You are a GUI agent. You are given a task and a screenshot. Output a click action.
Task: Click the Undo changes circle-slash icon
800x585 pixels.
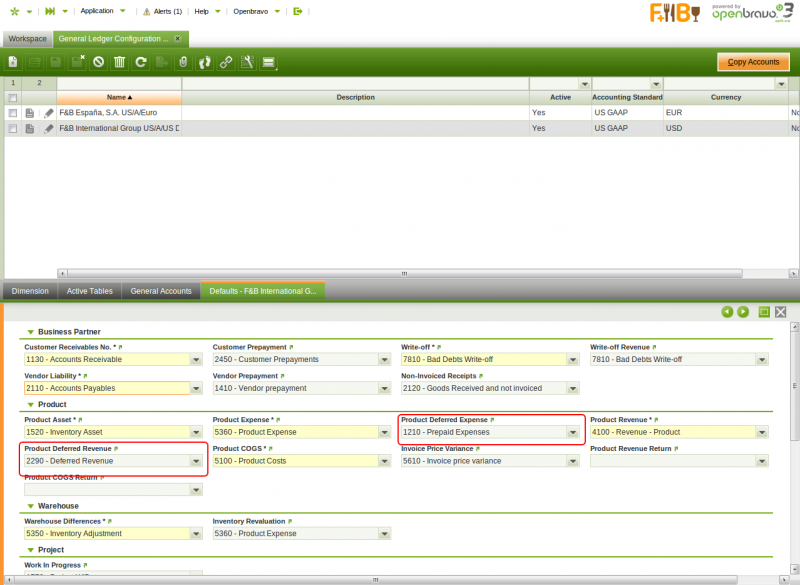coord(98,62)
